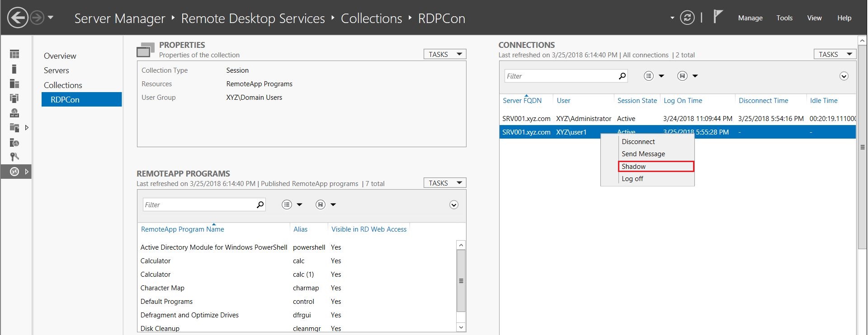Sort by RemoteApp Program Name column
868x335 pixels.
tap(182, 229)
